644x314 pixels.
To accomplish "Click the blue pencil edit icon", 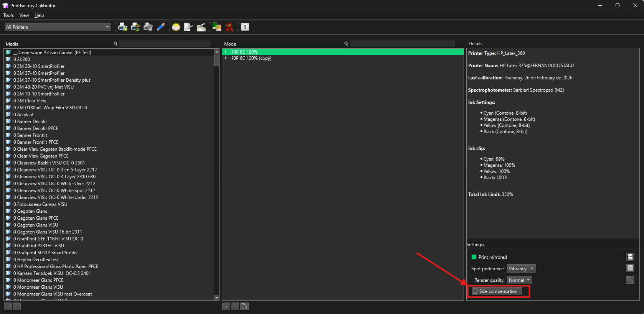I will click(x=161, y=27).
